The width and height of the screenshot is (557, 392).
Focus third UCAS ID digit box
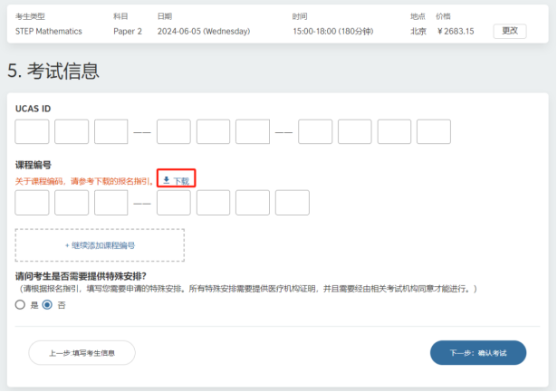pyautogui.click(x=111, y=132)
